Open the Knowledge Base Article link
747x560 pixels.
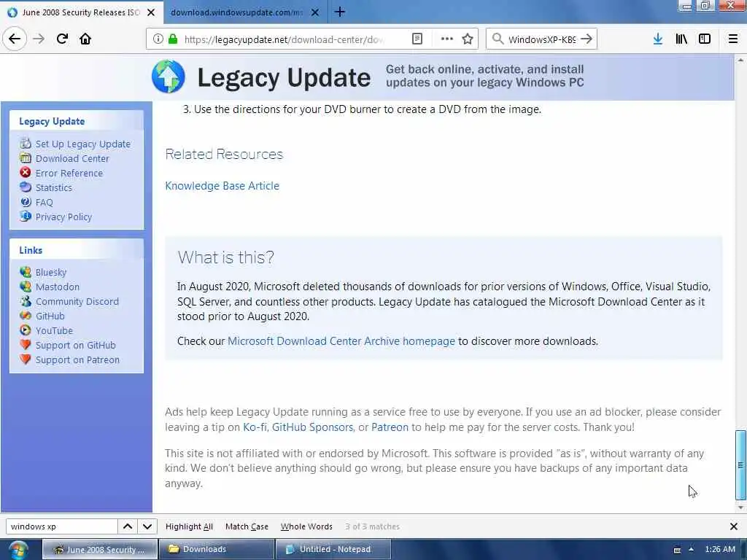pos(222,186)
